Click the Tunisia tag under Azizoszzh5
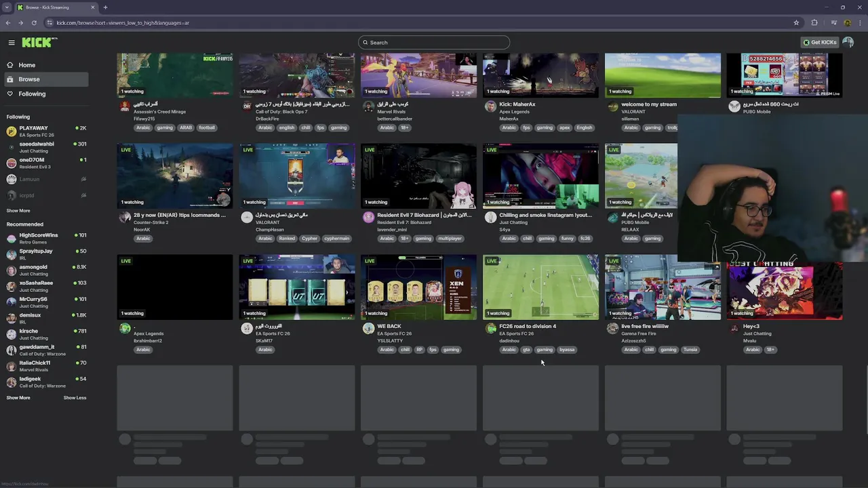The width and height of the screenshot is (868, 488). point(690,350)
